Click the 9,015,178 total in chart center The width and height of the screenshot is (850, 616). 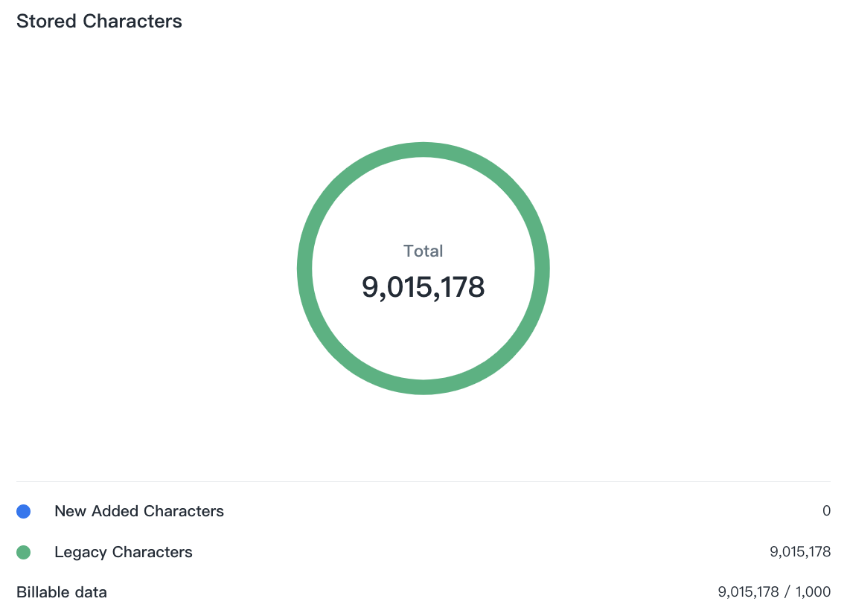pos(424,287)
